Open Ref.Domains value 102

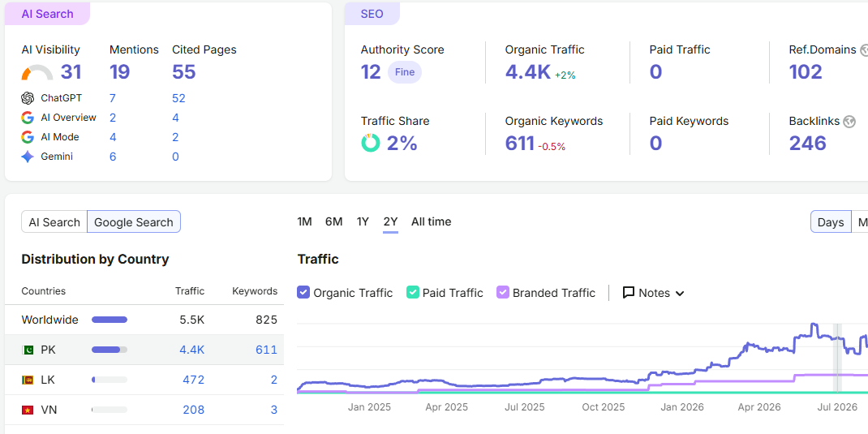click(806, 72)
